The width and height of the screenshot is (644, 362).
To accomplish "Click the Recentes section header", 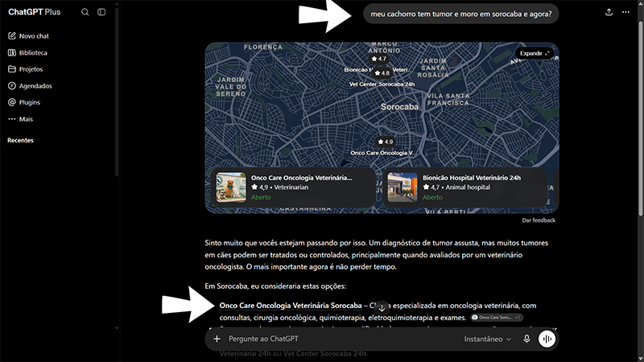I will (21, 140).
